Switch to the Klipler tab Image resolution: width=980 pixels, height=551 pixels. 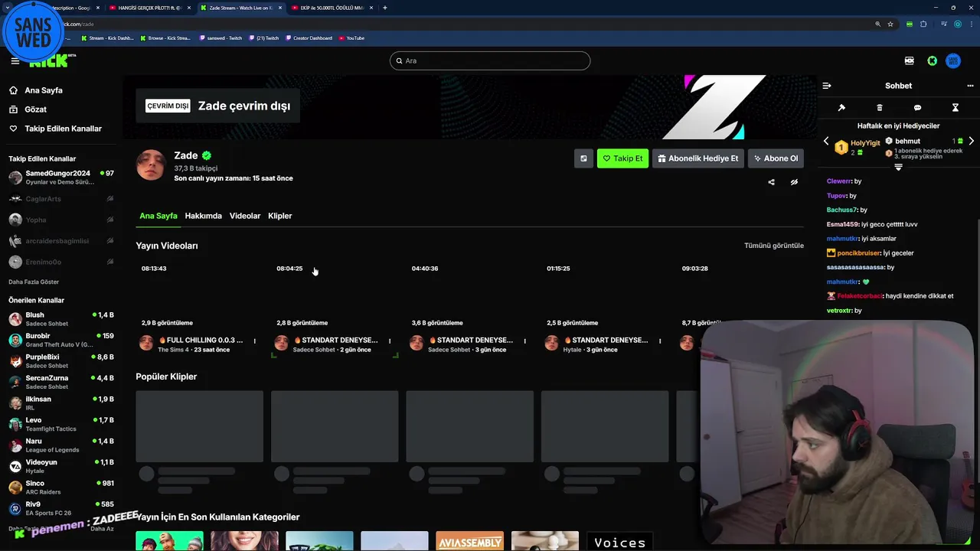[x=279, y=216]
